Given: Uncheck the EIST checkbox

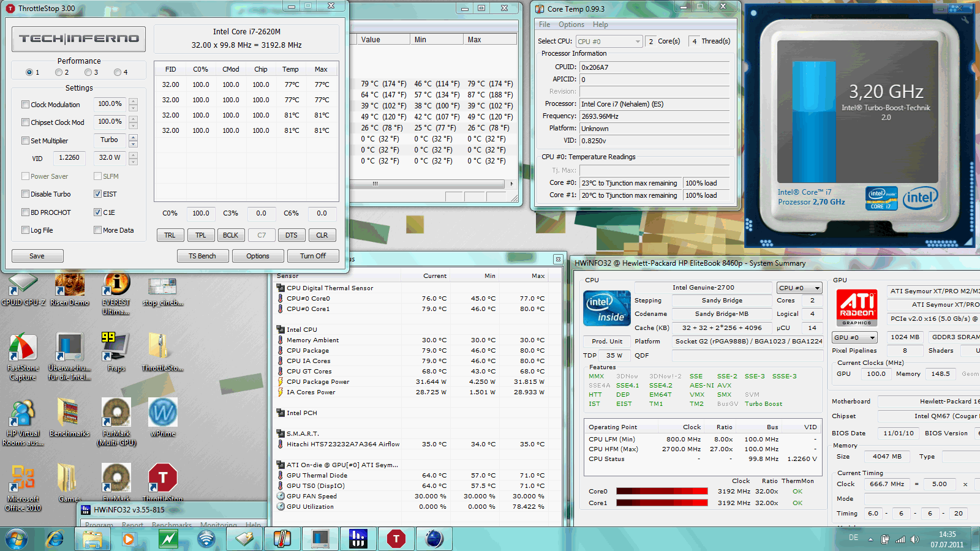Looking at the screenshot, I should click(x=97, y=194).
